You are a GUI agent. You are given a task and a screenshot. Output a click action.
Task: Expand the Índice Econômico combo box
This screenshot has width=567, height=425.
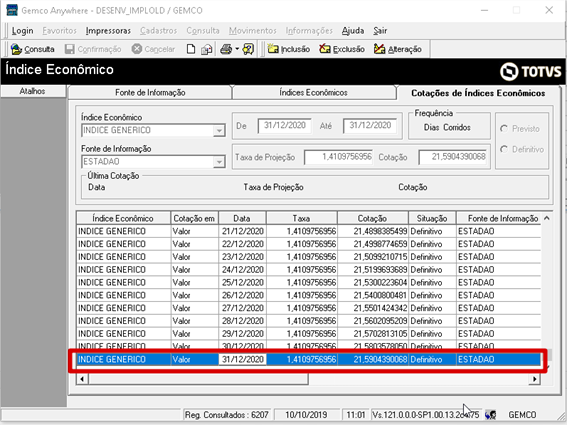click(219, 130)
